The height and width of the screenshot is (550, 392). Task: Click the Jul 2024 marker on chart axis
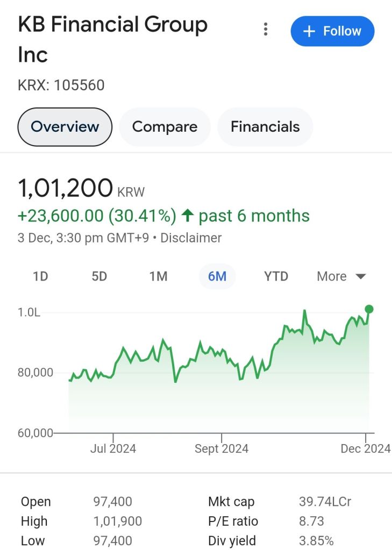point(113,448)
